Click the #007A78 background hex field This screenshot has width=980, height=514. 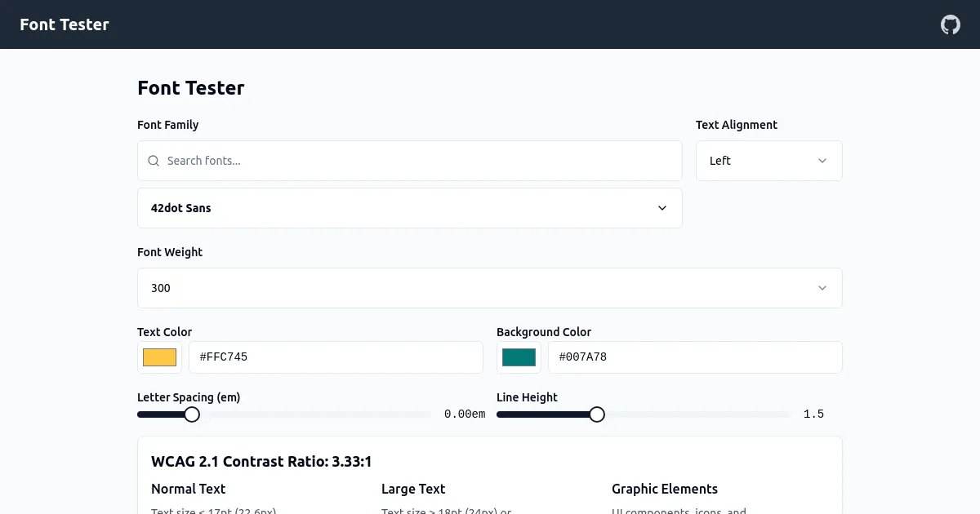coord(694,357)
